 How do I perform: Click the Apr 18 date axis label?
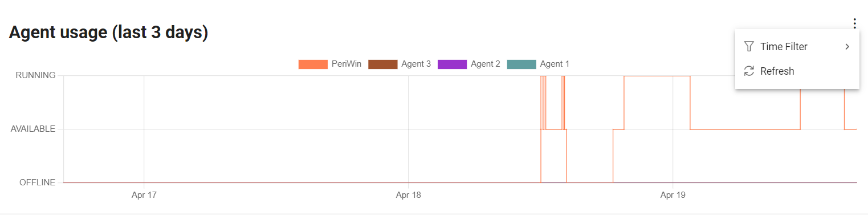(x=409, y=195)
